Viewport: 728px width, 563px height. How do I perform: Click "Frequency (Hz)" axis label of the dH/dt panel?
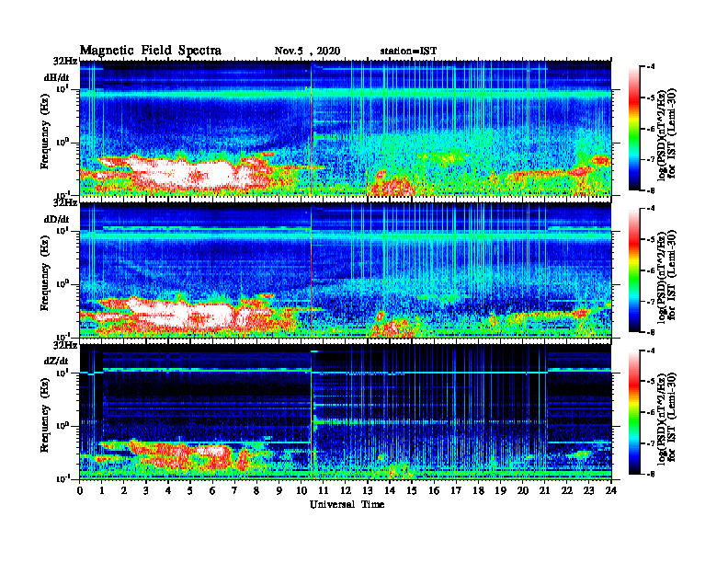point(44,131)
